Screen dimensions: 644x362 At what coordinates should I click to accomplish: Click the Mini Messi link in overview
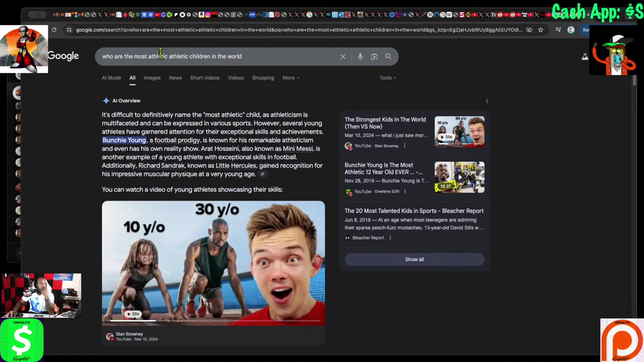pyautogui.click(x=298, y=149)
